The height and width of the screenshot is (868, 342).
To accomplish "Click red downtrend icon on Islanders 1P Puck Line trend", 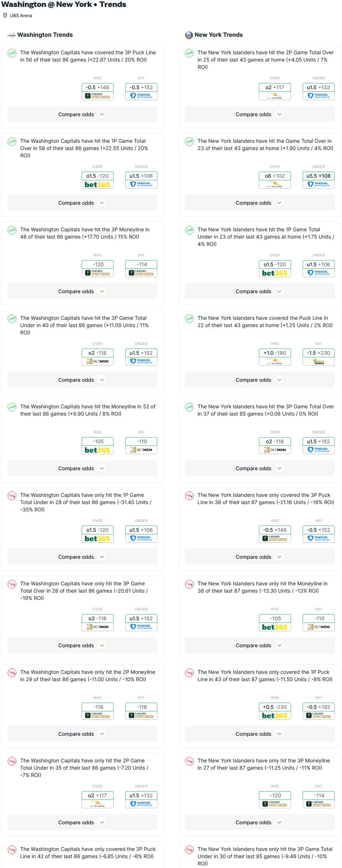I will pos(189,673).
